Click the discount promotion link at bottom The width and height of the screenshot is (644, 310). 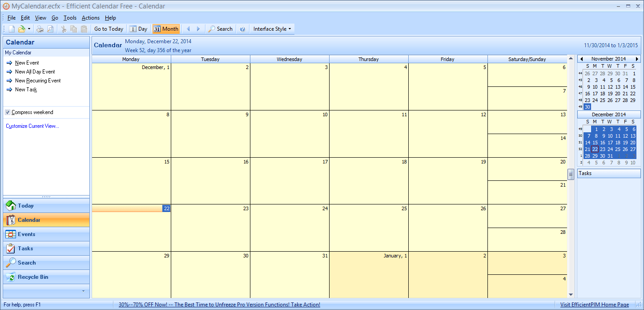(219, 304)
